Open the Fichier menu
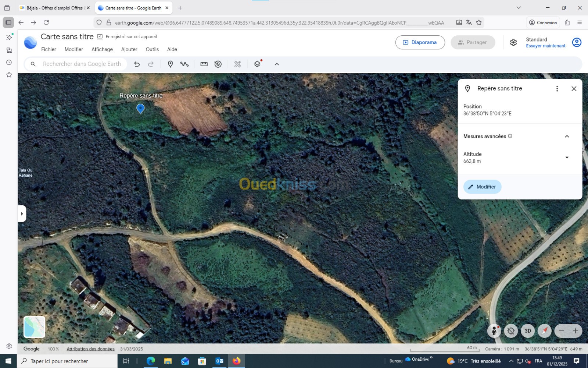Image resolution: width=588 pixels, height=368 pixels. click(x=49, y=49)
